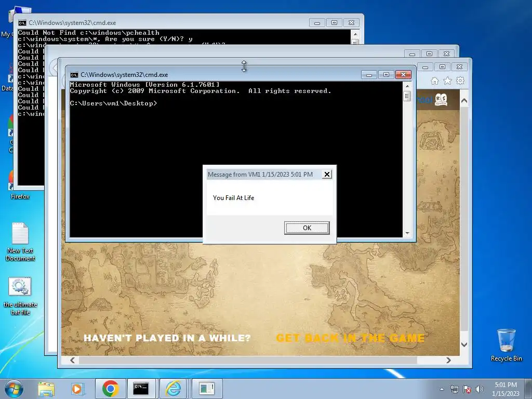Click the front cmd window scroll-up arrow
The width and height of the screenshot is (532, 399).
point(407,86)
